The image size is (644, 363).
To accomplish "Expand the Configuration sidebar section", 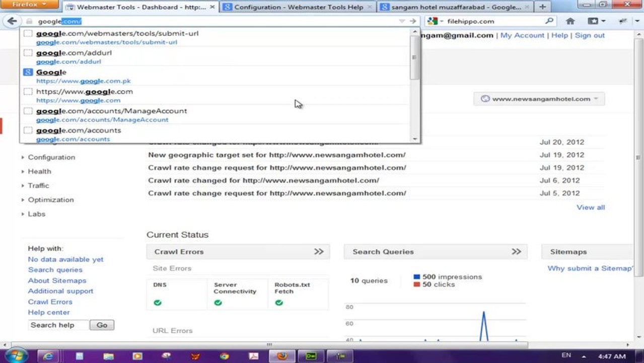I will pyautogui.click(x=51, y=157).
